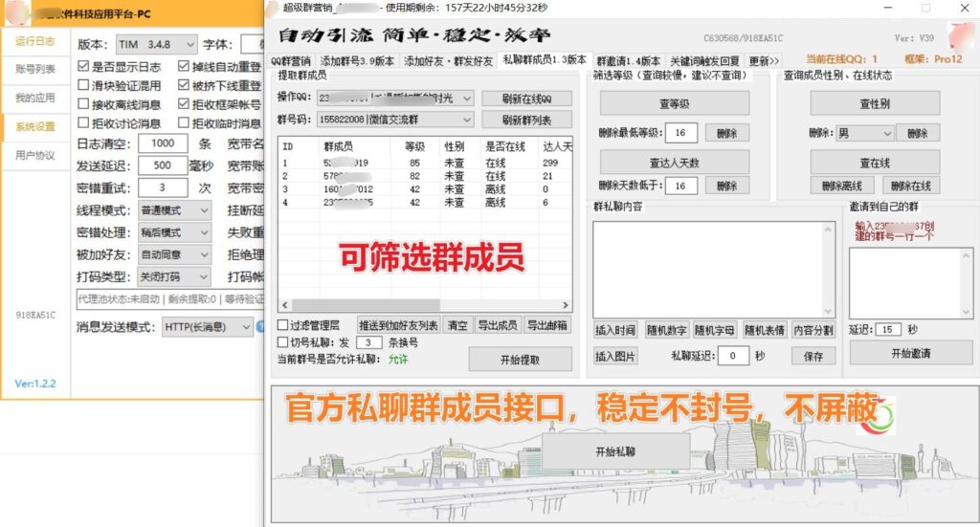Viewport: 980px width, 527px height.
Task: Switch to 群邀请1.4版本 tab
Action: 628,60
